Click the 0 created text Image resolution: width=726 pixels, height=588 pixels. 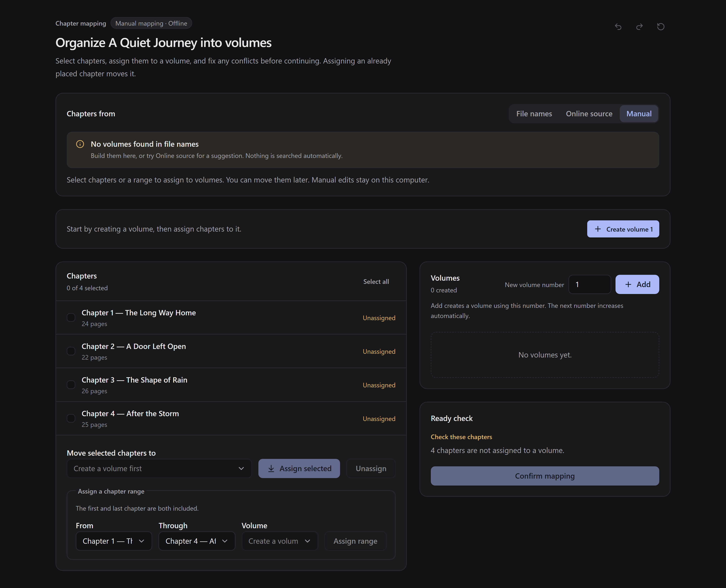pos(443,290)
